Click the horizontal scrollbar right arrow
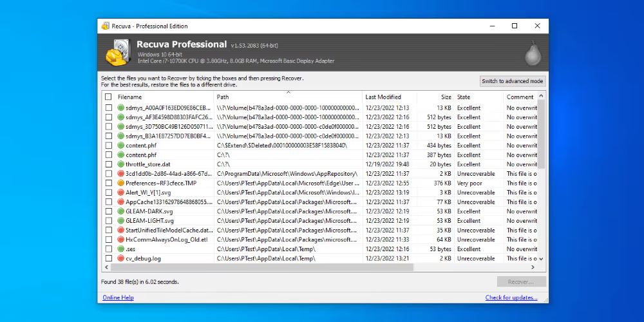644x322 pixels. (533, 267)
